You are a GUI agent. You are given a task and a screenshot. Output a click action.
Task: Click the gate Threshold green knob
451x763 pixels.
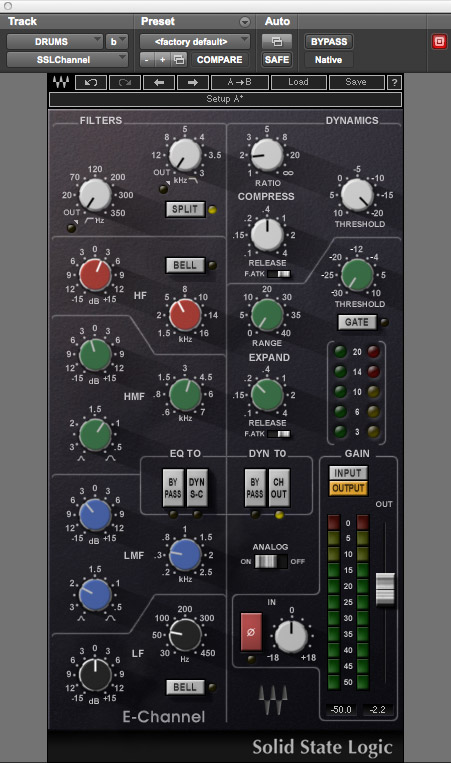358,275
